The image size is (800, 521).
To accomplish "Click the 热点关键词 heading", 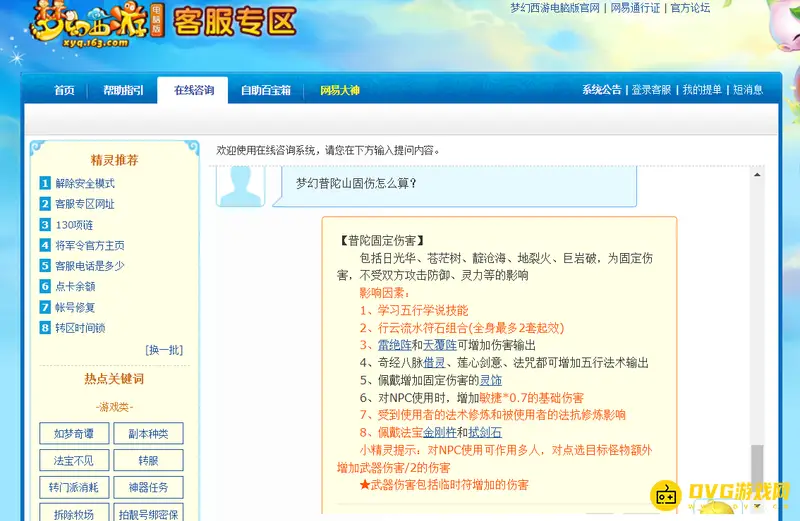I will [114, 379].
